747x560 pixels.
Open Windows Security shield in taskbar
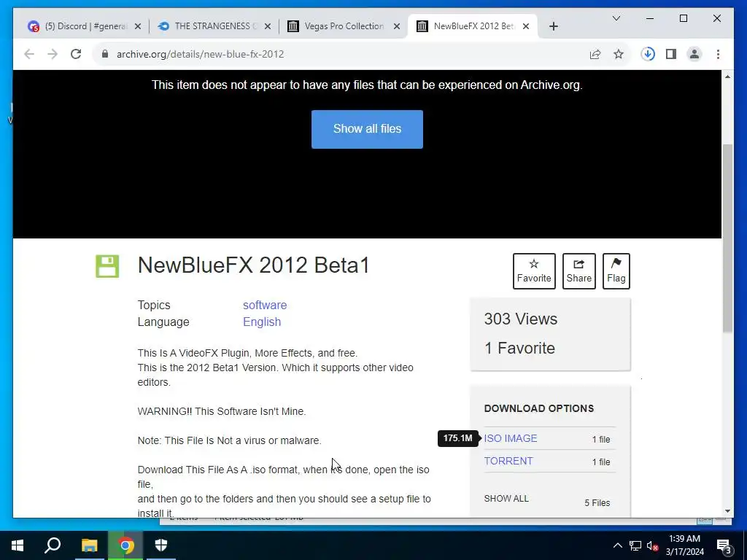pos(161,545)
